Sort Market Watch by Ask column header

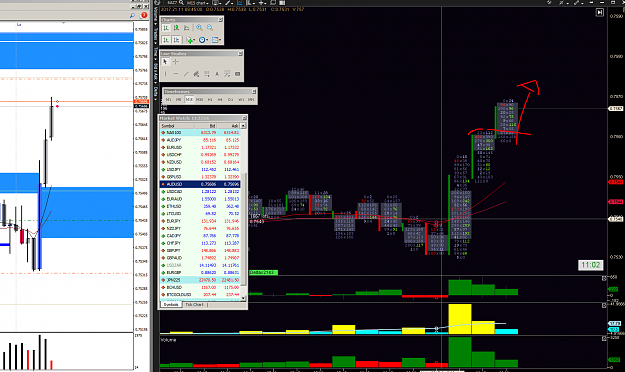pyautogui.click(x=229, y=126)
